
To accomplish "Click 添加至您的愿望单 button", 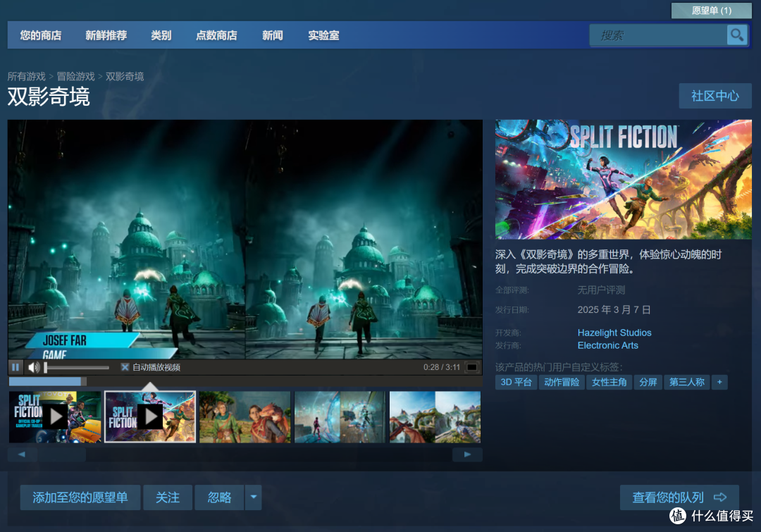I will 80,497.
